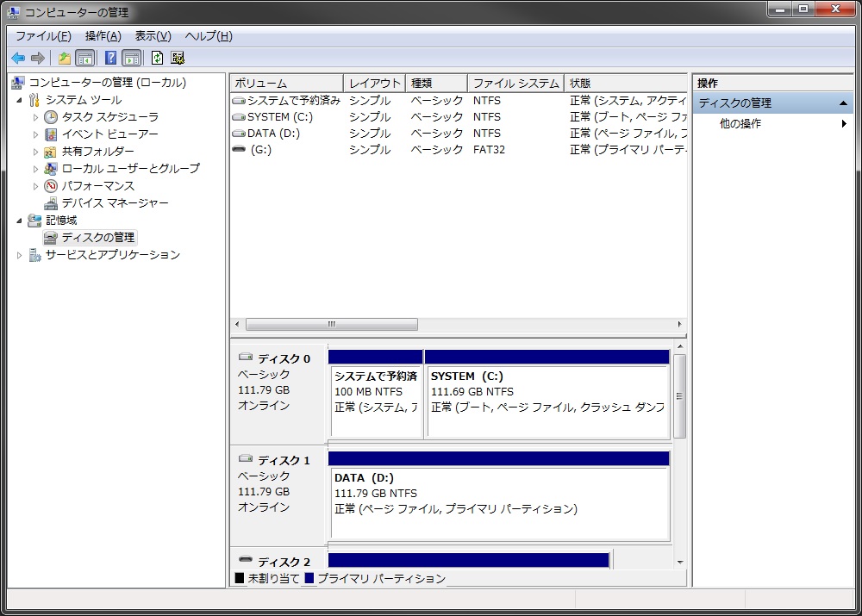Click the Task Scheduler clock icon
The width and height of the screenshot is (862, 616).
(51, 117)
